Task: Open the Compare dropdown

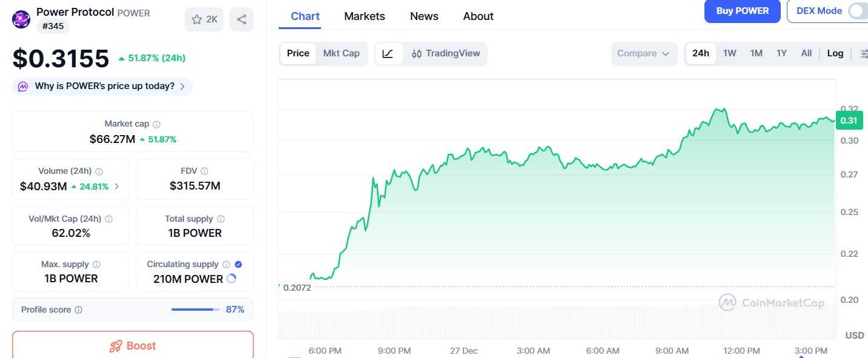Action: click(644, 53)
